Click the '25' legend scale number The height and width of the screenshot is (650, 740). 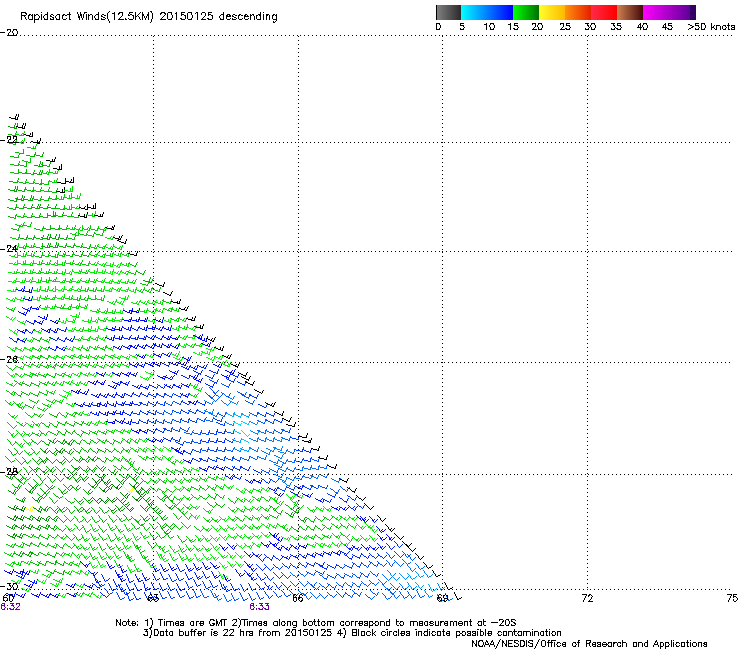[565, 26]
